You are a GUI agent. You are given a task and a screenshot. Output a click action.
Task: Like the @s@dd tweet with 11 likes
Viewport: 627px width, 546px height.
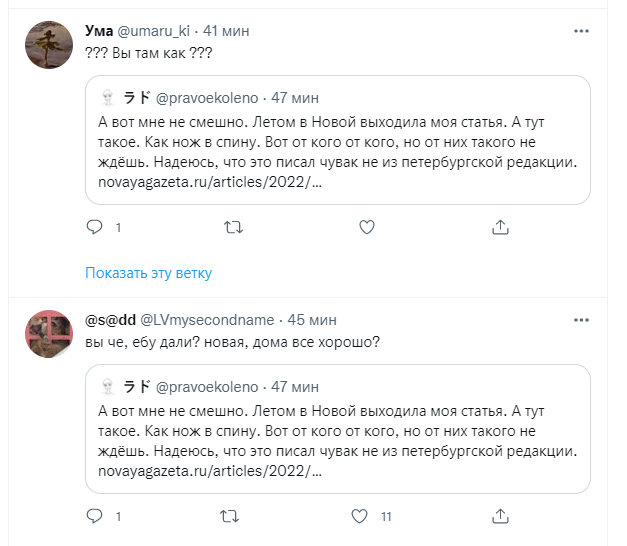pyautogui.click(x=362, y=517)
